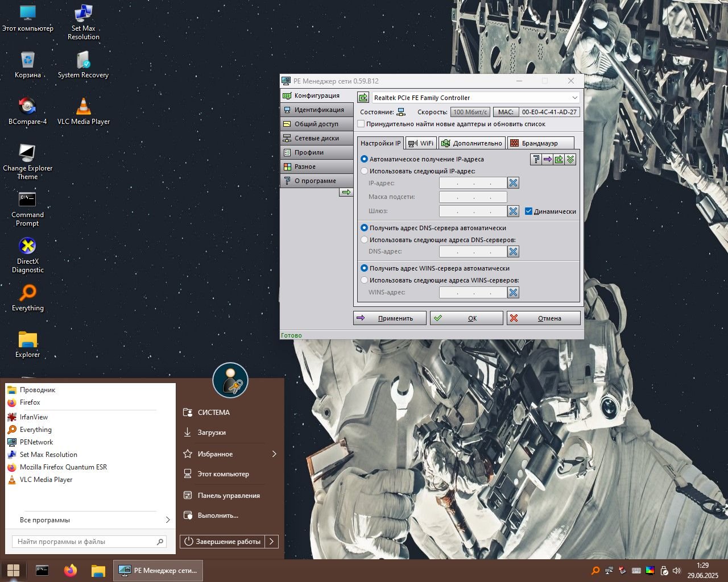The height and width of the screenshot is (582, 728).
Task: Toggle the 'Динамически' checkbox
Action: pyautogui.click(x=528, y=211)
